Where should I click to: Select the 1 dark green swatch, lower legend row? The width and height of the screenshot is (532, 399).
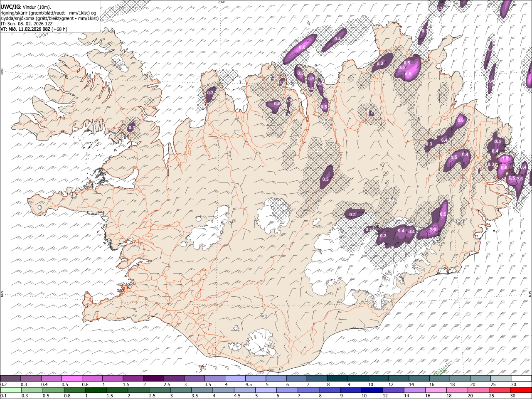pos(96,390)
